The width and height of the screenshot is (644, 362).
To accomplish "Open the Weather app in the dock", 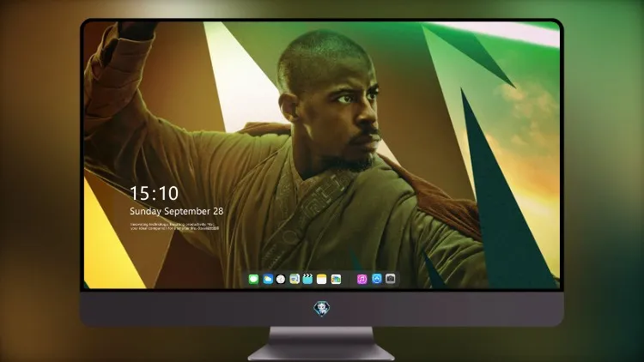I will point(268,279).
